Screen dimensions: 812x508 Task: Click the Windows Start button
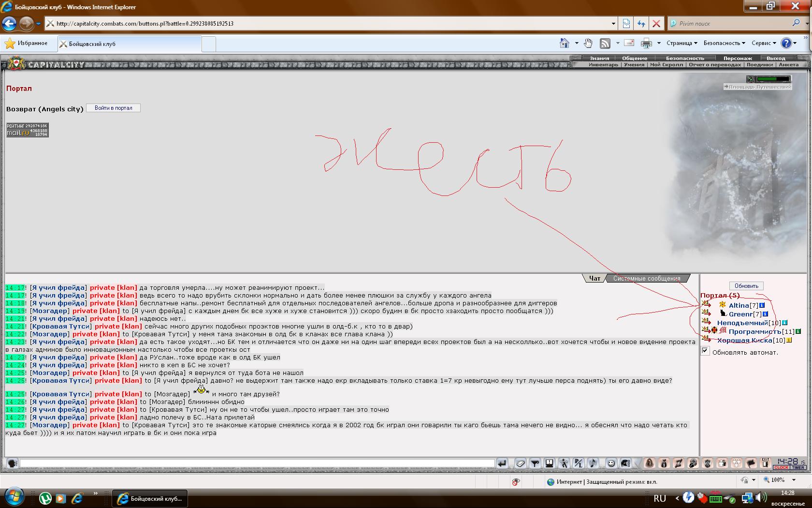click(x=14, y=496)
